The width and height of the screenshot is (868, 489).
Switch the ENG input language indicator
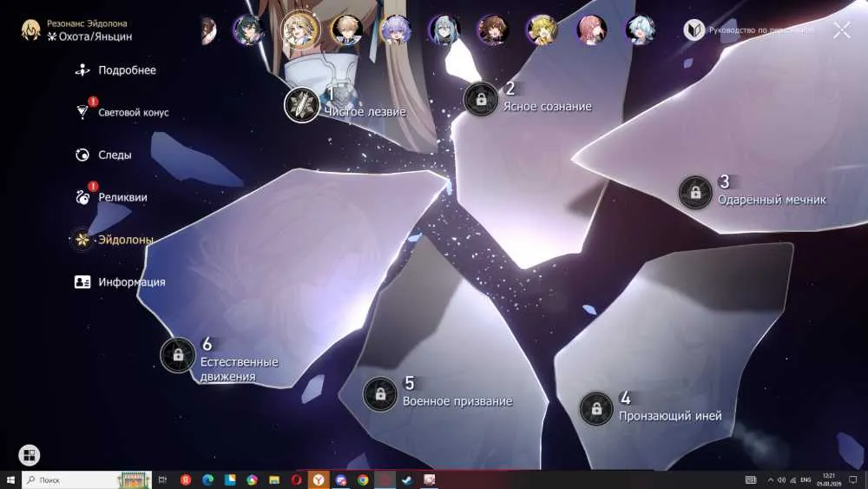(x=806, y=480)
